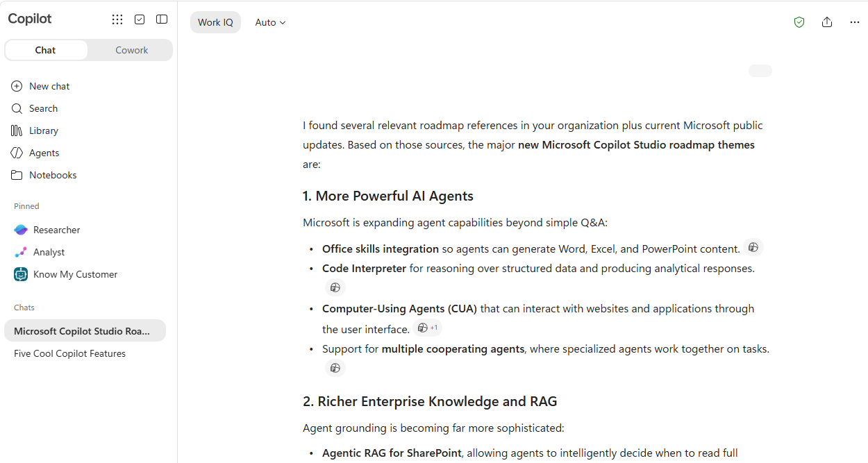Open citation icon after Office skills integration
The height and width of the screenshot is (463, 868).
coord(753,247)
